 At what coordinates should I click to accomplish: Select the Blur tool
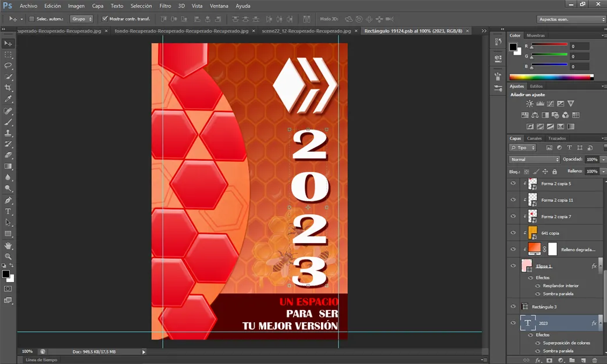[x=8, y=177]
